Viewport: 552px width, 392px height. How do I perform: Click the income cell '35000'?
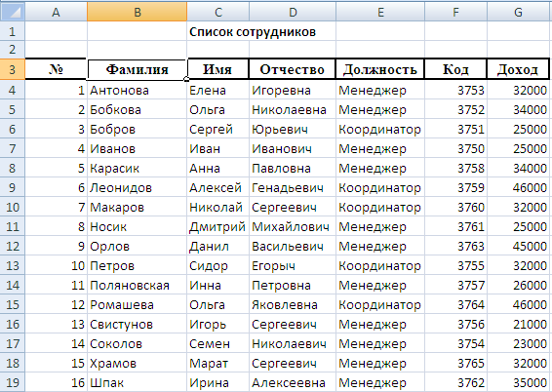point(518,382)
